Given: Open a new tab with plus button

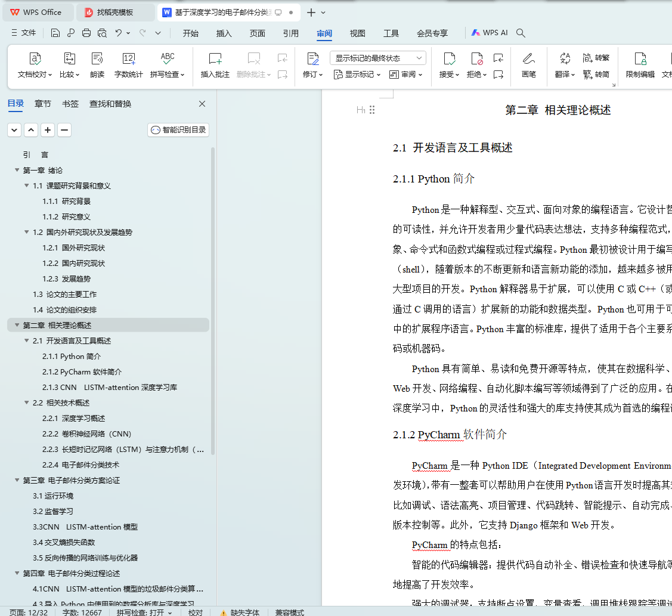Looking at the screenshot, I should click(311, 13).
